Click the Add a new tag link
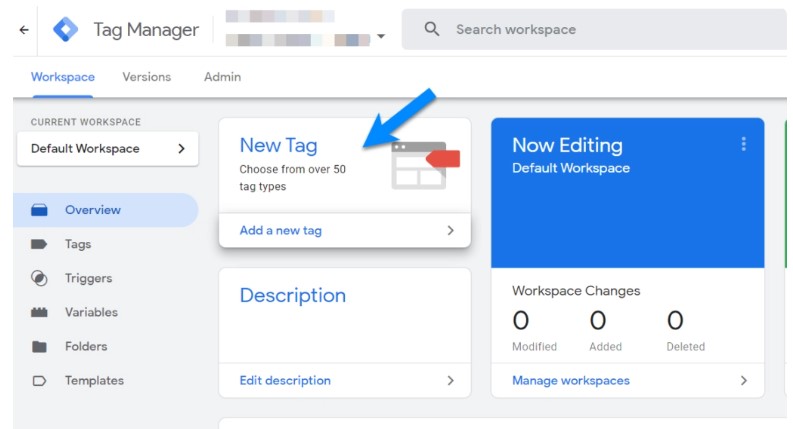Screen dimensions: 793x429 [x=281, y=231]
